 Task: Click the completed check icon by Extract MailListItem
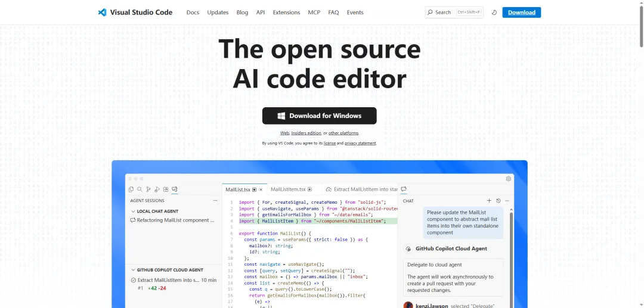(133, 280)
